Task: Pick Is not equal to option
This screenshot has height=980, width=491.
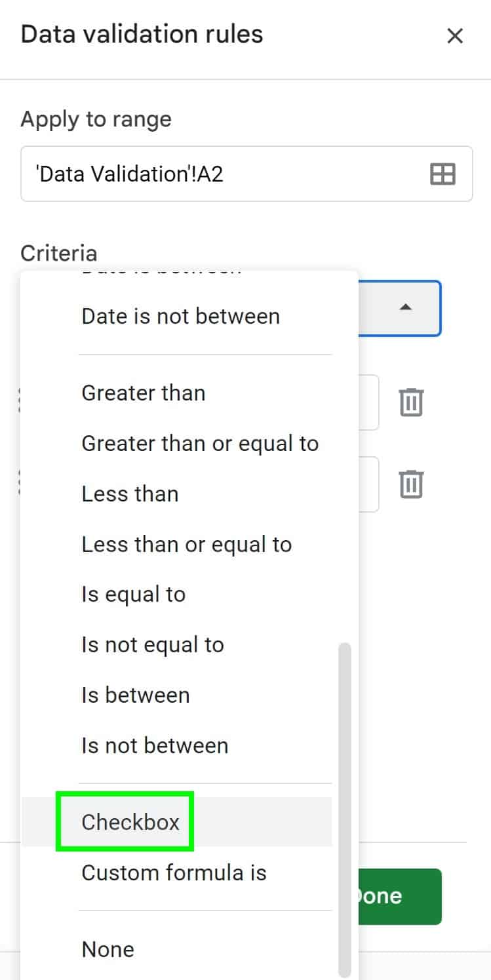Action: pyautogui.click(x=152, y=644)
